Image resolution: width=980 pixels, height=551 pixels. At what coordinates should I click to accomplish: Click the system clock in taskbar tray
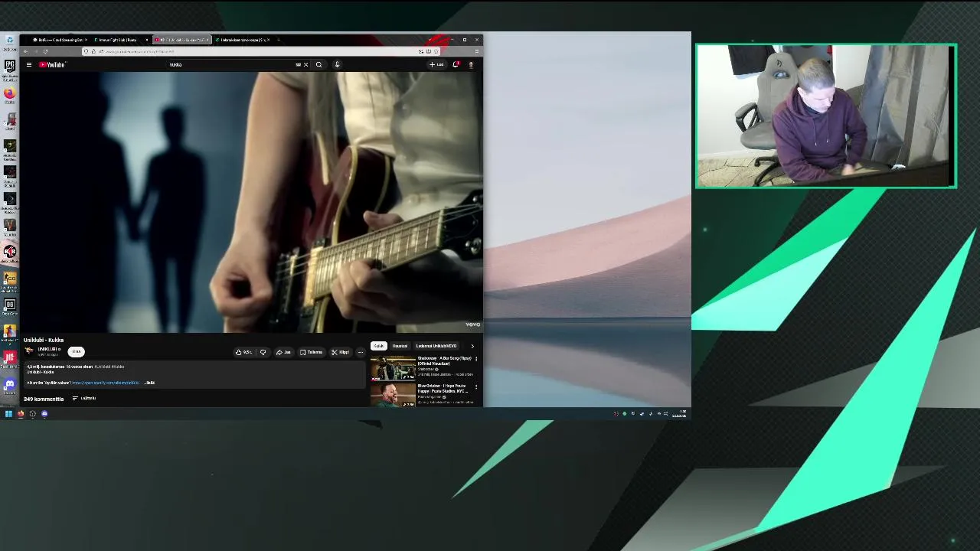coord(679,414)
